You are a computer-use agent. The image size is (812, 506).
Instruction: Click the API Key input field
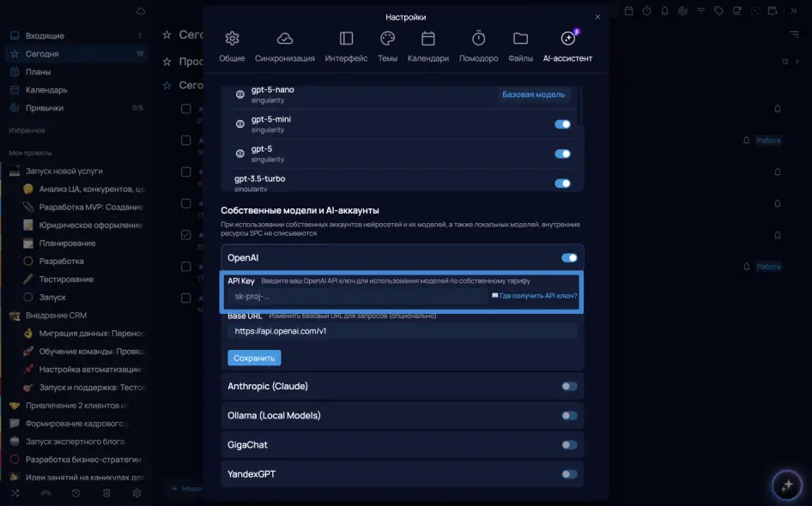tap(356, 296)
